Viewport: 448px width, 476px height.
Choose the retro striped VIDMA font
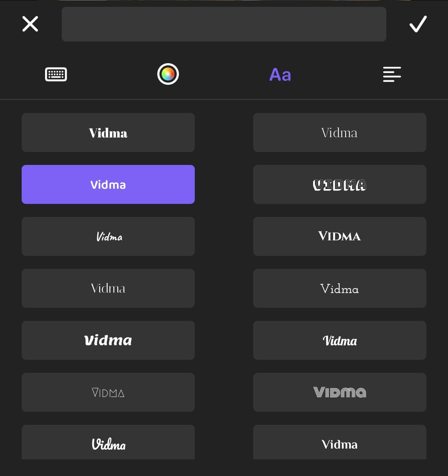pos(339,392)
